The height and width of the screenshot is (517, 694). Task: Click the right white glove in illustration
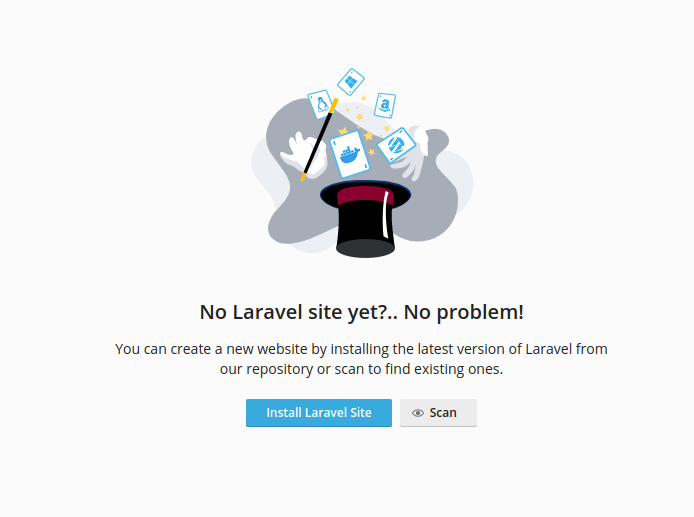(x=413, y=156)
